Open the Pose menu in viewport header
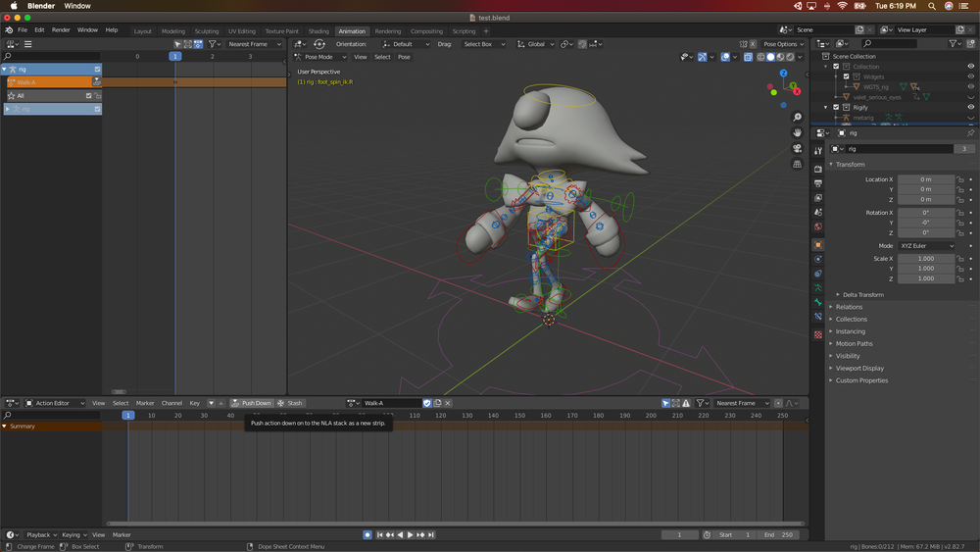The height and width of the screenshot is (552, 980). pyautogui.click(x=404, y=57)
